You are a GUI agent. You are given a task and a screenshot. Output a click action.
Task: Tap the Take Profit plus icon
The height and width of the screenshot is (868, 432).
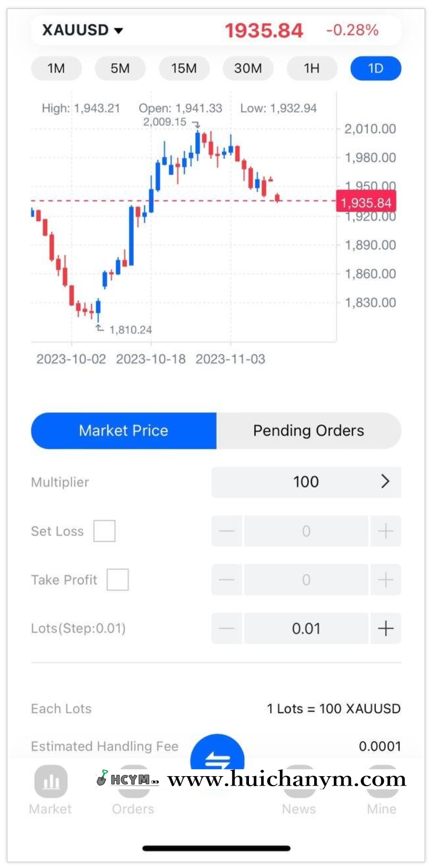pos(386,580)
